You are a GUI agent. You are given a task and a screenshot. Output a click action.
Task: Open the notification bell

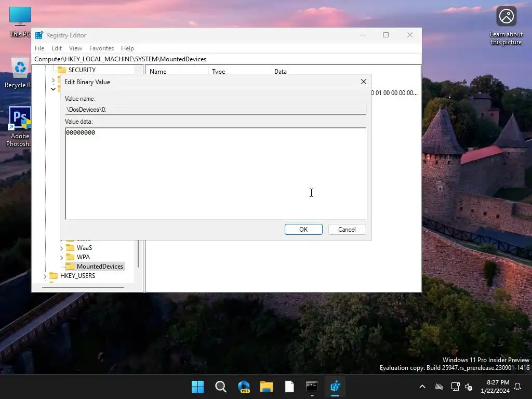pos(517,387)
